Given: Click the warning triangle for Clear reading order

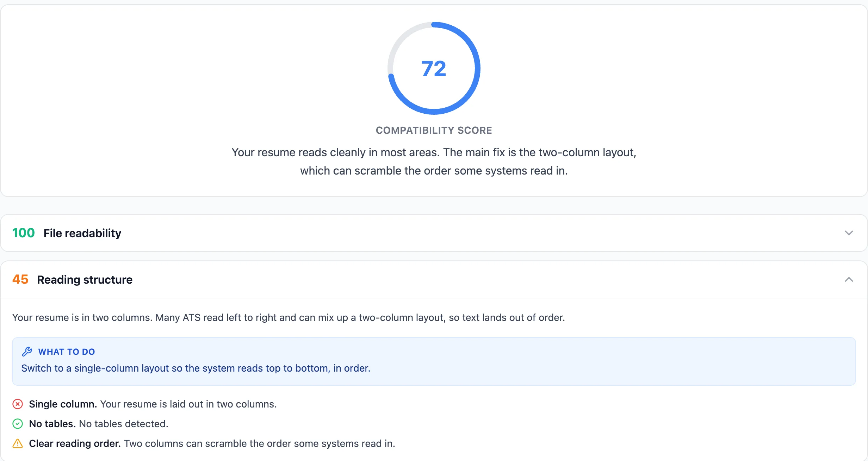Looking at the screenshot, I should click(18, 443).
